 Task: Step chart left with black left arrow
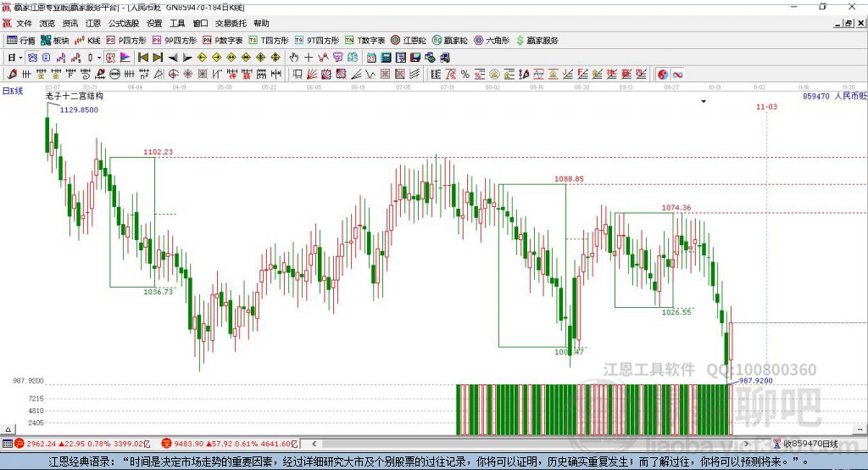click(x=173, y=58)
